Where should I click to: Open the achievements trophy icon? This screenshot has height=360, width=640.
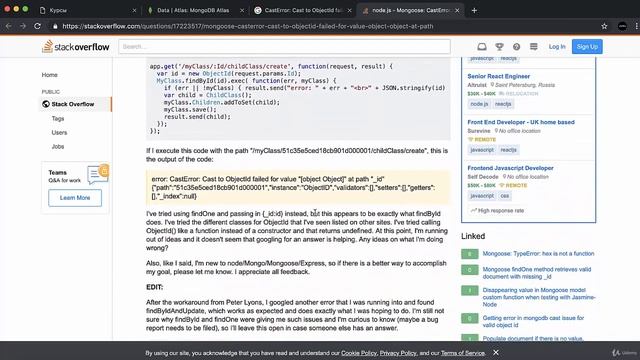click(x=499, y=47)
